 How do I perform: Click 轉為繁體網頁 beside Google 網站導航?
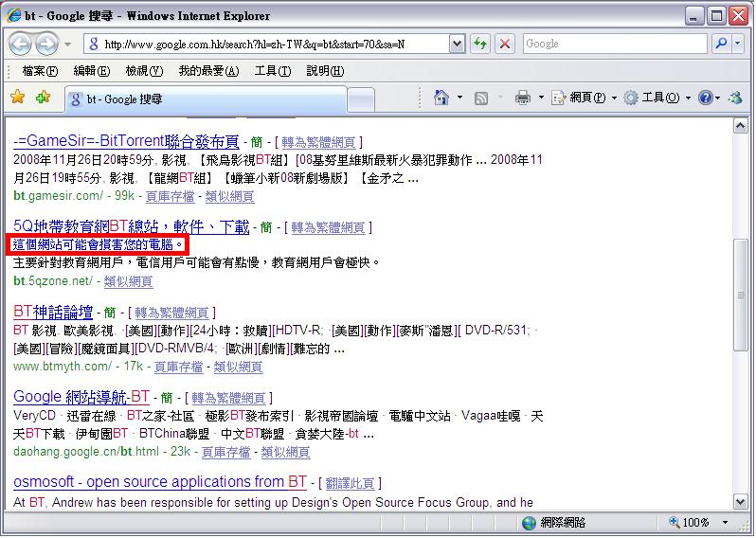(x=228, y=398)
